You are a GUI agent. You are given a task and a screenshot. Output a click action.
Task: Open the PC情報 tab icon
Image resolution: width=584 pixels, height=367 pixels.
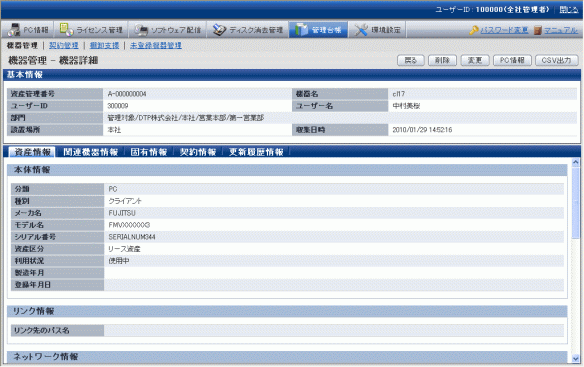pyautogui.click(x=14, y=30)
